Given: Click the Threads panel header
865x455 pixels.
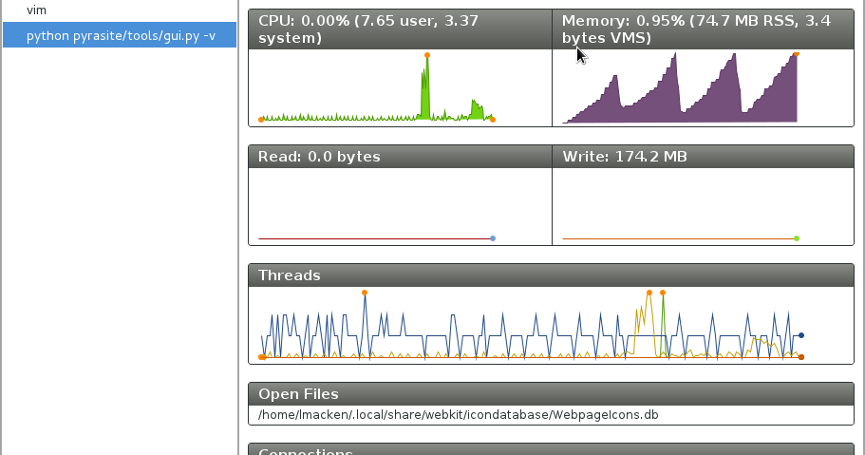Looking at the screenshot, I should pyautogui.click(x=551, y=275).
